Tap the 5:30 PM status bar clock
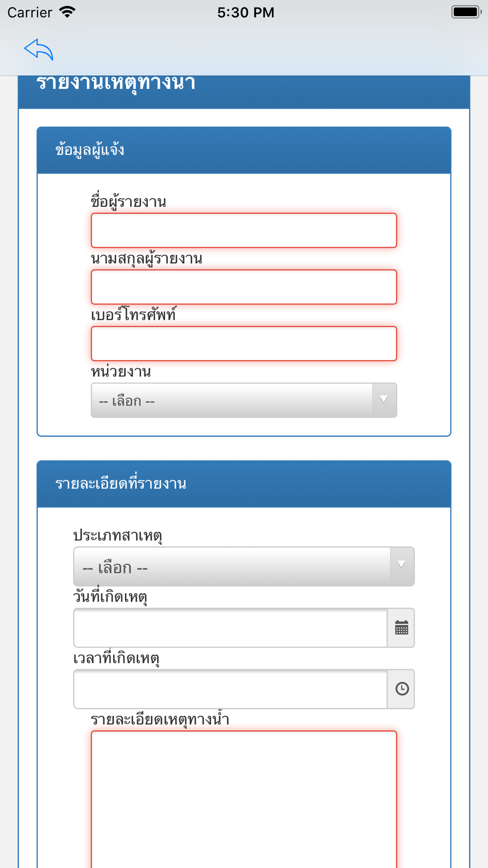The image size is (488, 868). 245,12
